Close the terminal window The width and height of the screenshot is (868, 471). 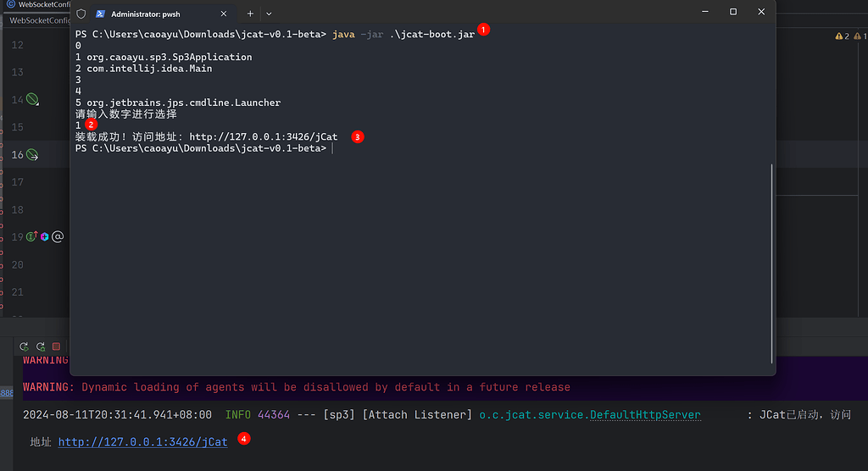761,12
